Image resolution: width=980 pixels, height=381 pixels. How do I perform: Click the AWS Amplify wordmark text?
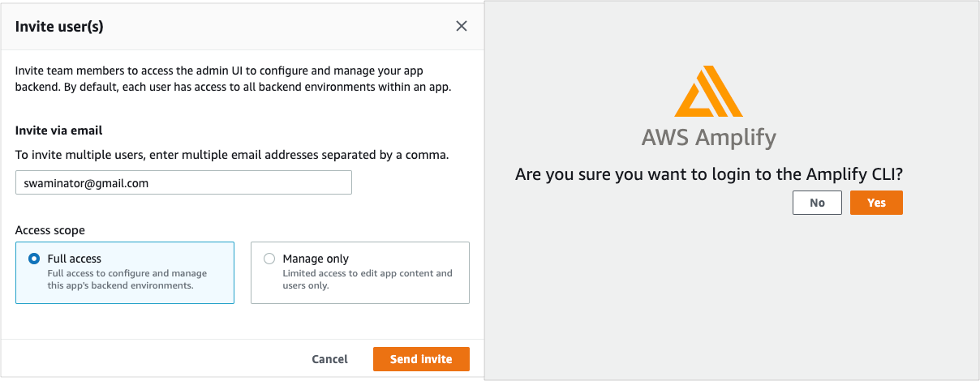[x=708, y=136]
